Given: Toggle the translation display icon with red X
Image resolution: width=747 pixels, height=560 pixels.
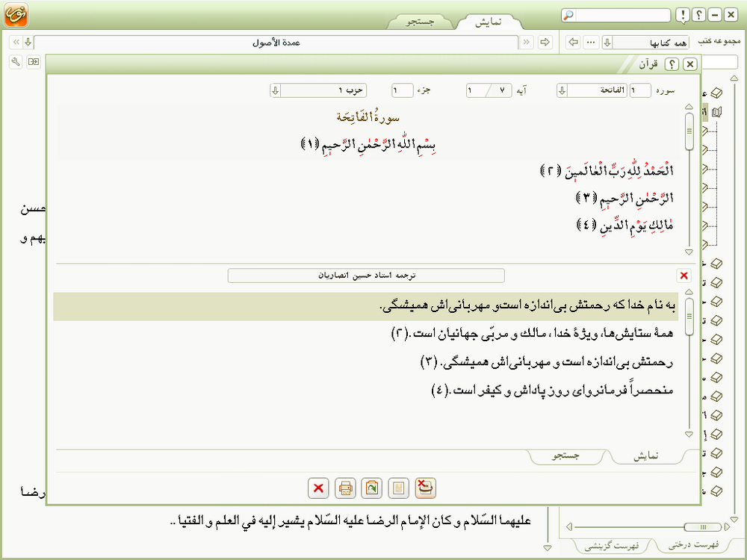Looking at the screenshot, I should coord(426,488).
